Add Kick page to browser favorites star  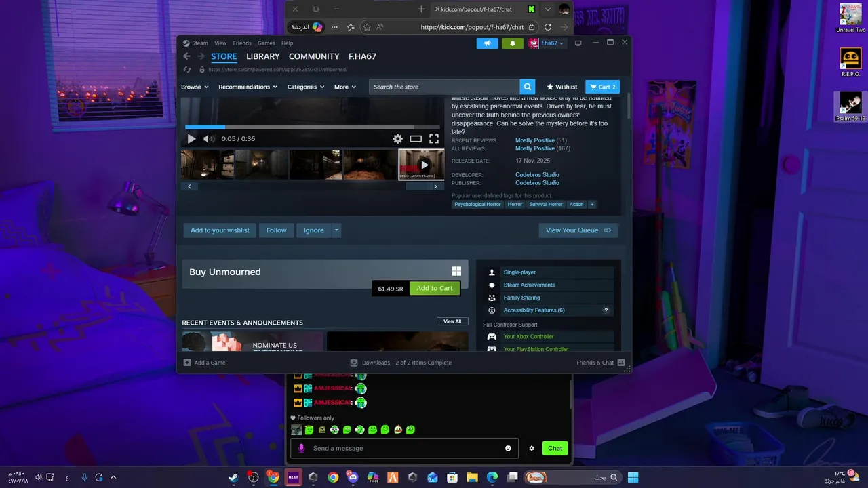click(x=367, y=27)
